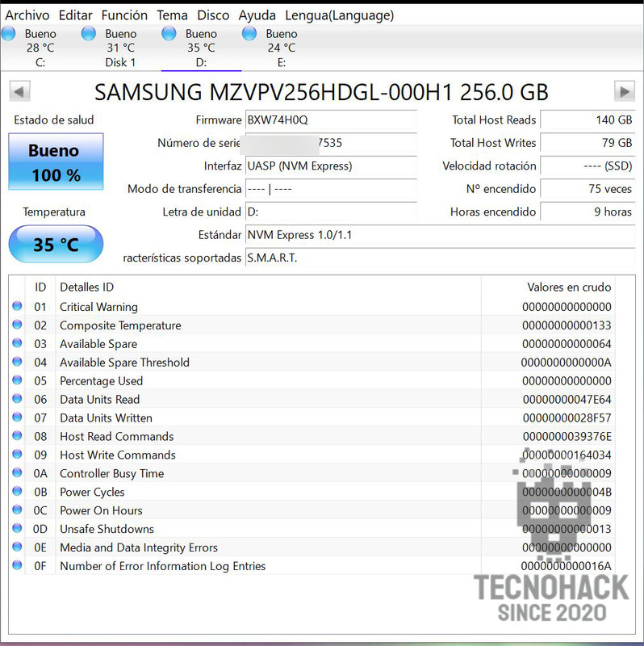The image size is (644, 646).
Task: Click the blue status orb for Disk 1
Action: [x=89, y=33]
